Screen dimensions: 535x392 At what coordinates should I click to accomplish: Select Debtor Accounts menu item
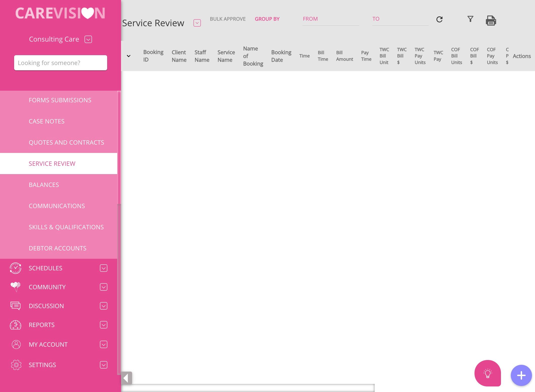57,248
